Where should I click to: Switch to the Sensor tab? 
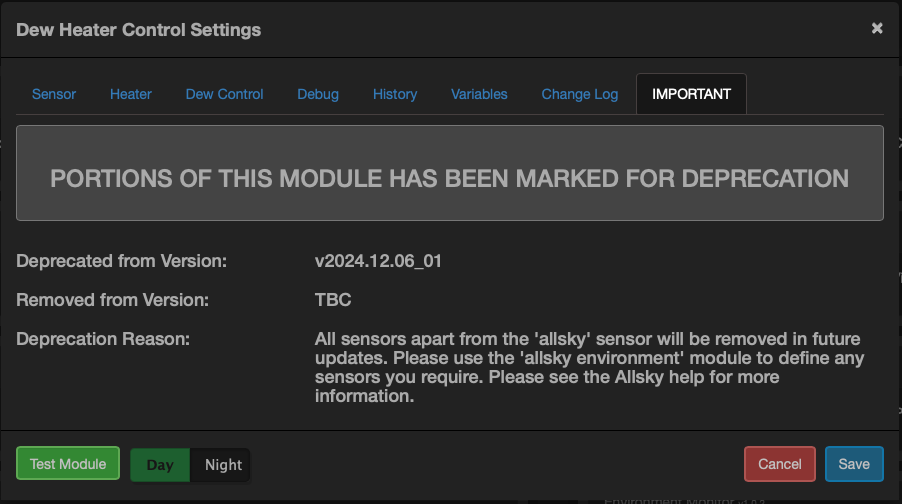pyautogui.click(x=54, y=94)
